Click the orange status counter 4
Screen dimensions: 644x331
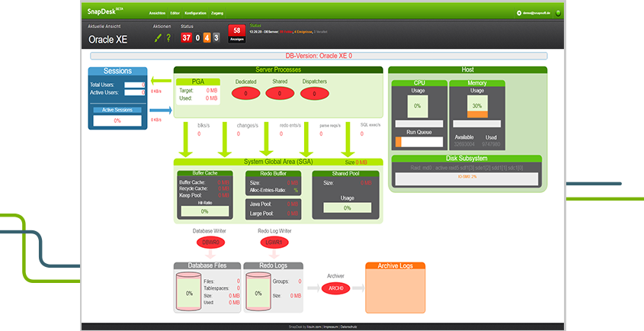tap(207, 38)
